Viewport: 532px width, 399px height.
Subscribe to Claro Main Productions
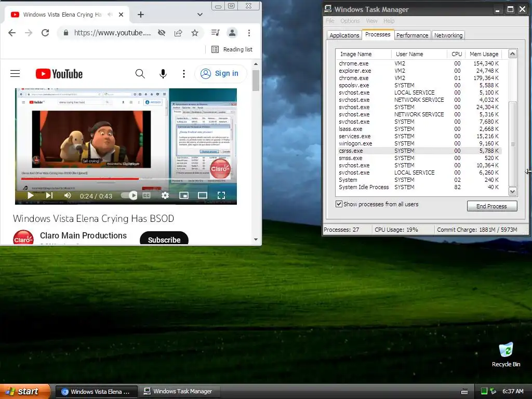(x=164, y=238)
